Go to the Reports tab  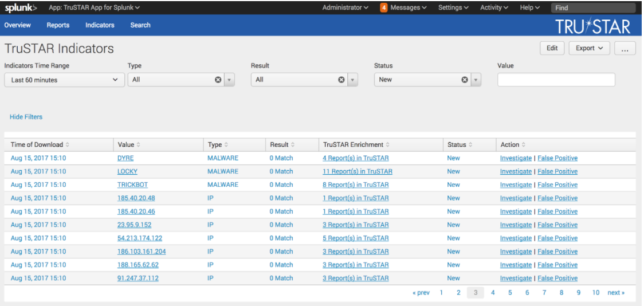58,25
